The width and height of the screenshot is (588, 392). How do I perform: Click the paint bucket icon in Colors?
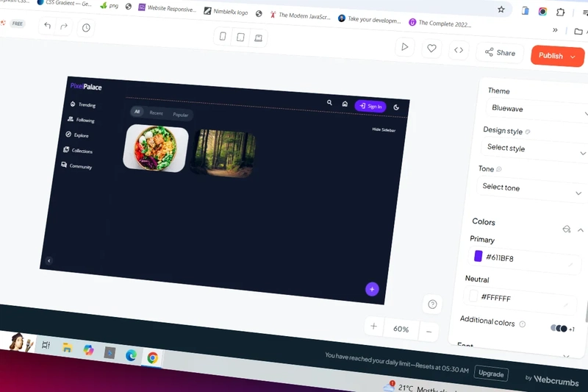pos(566,229)
